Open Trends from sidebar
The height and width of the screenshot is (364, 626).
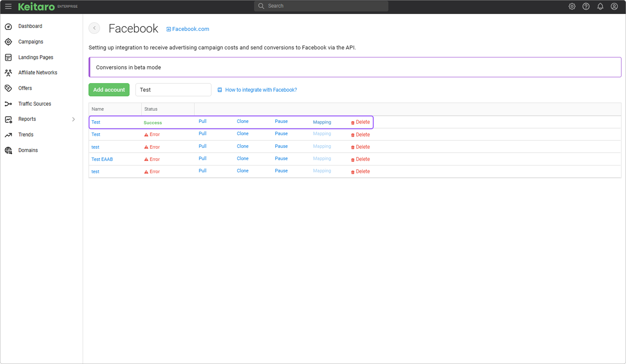pos(26,135)
